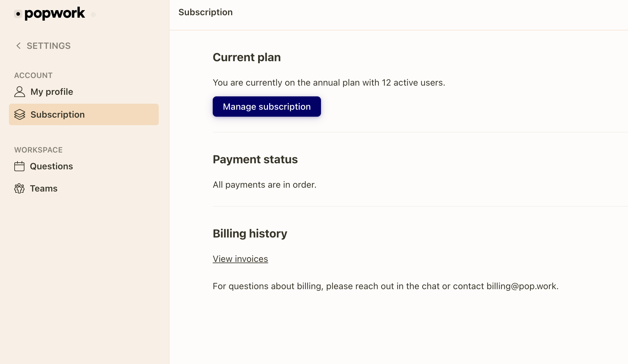Click the back chevron beside SETTINGS
Screen dimensions: 628x364
tap(18, 46)
